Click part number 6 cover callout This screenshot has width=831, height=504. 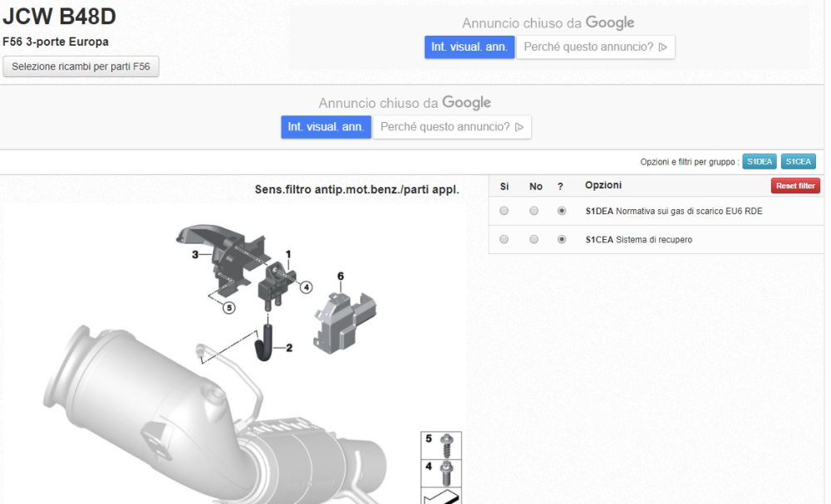(340, 276)
